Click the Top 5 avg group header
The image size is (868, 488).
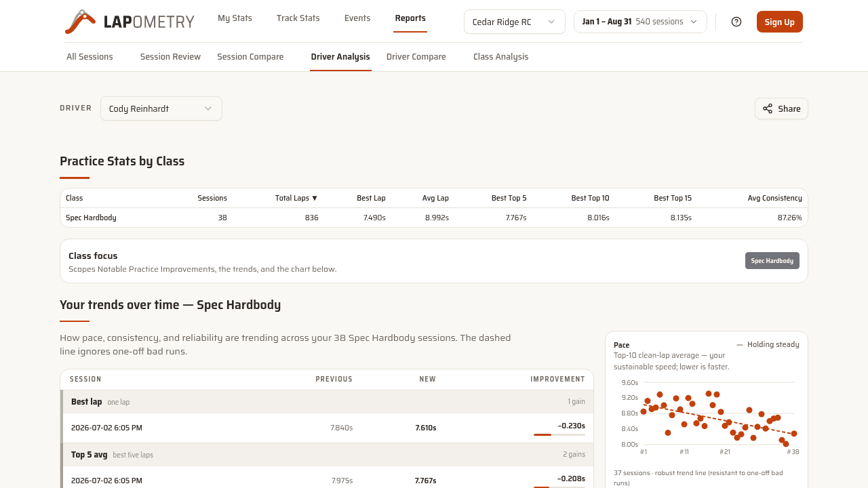[327, 455]
